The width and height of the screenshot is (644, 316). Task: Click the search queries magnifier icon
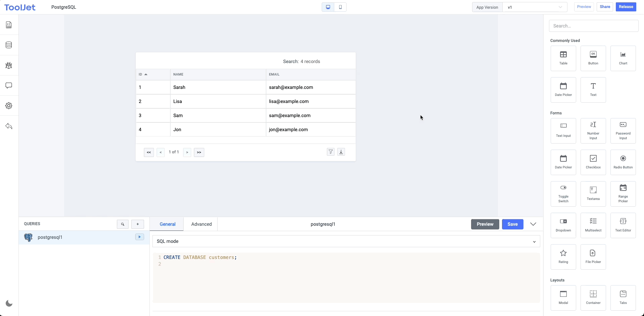(x=123, y=224)
